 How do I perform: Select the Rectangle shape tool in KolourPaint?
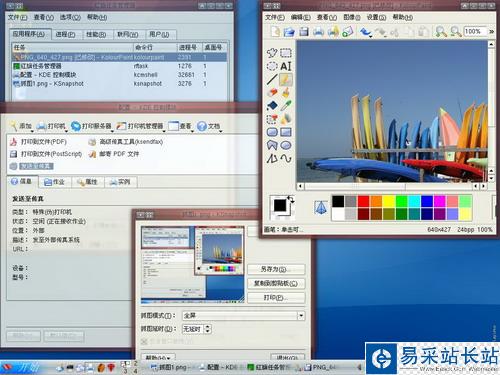pos(286,132)
